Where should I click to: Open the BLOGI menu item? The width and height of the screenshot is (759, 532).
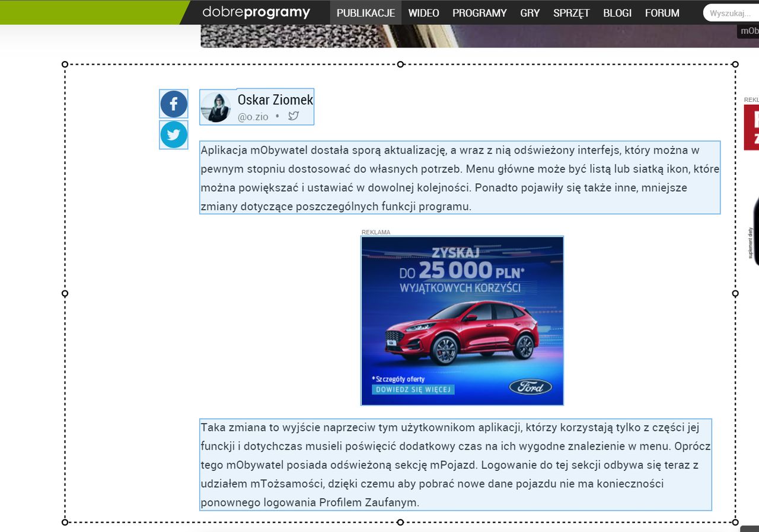point(617,12)
